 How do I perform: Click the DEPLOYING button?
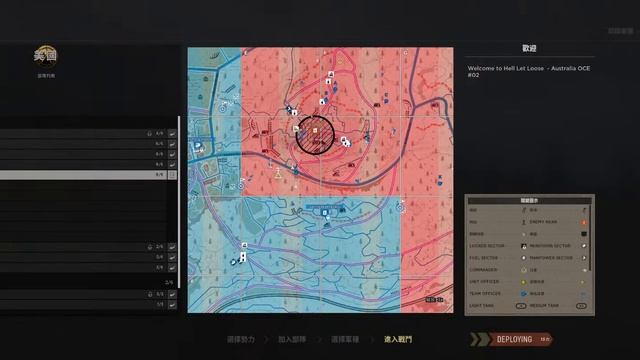[x=512, y=339]
